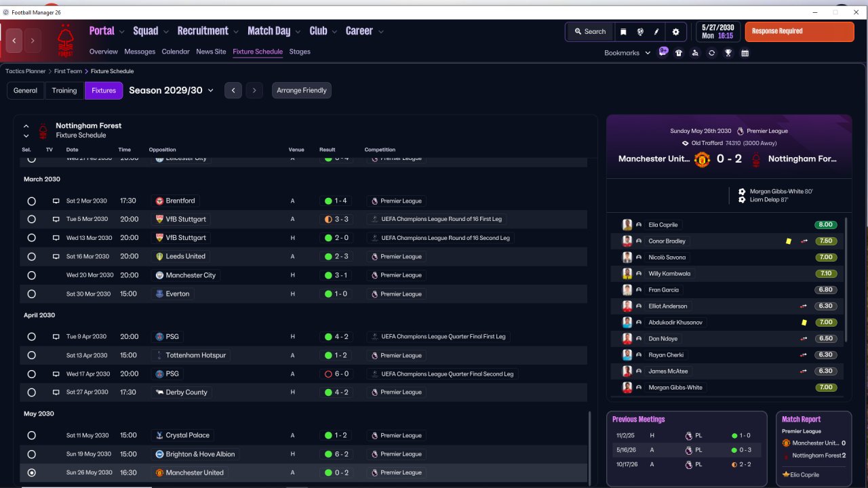The height and width of the screenshot is (488, 868).
Task: Click the Search field
Action: [589, 31]
